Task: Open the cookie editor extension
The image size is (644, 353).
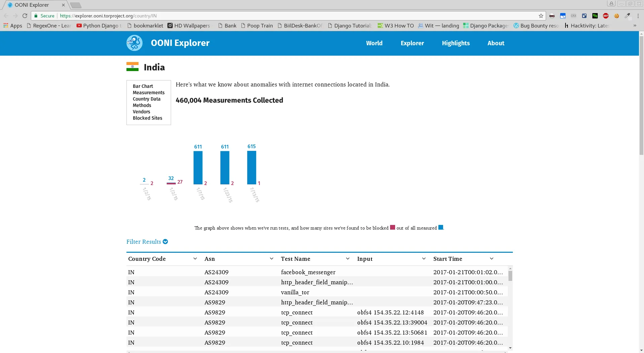Action: click(616, 16)
